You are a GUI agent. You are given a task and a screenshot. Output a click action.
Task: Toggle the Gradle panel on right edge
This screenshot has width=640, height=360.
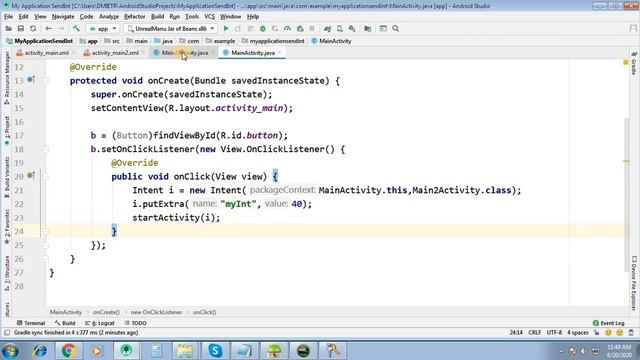point(634,64)
